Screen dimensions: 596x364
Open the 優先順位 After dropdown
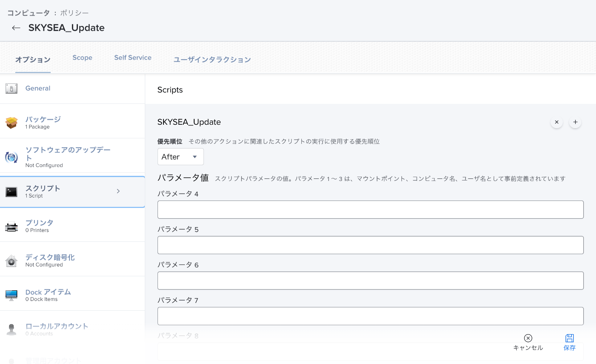[181, 157]
